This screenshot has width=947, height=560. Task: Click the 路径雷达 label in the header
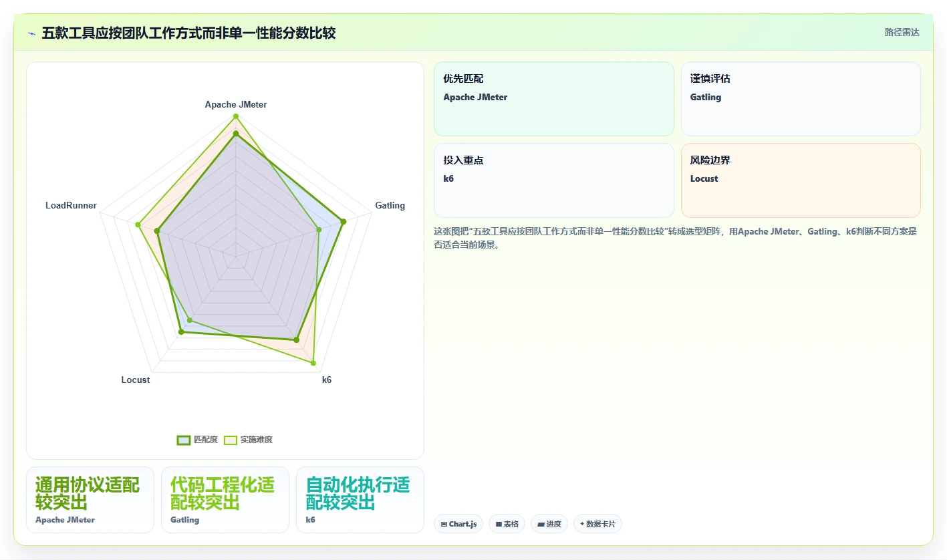coord(902,32)
